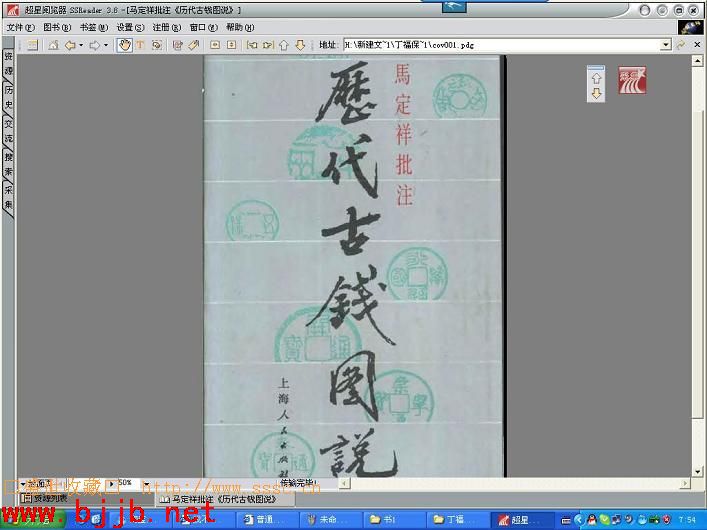Viewport: 707px width, 530px height.
Task: Open the 普通 taskbar button
Action: tap(266, 520)
